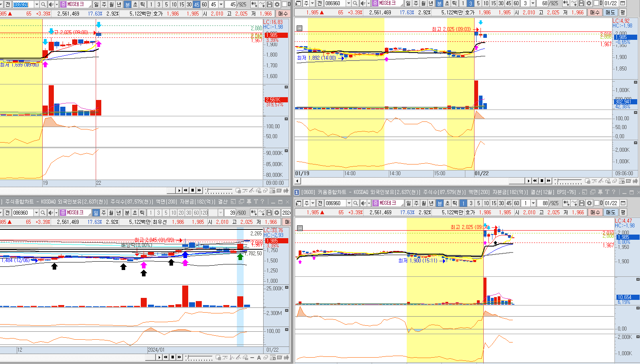Screen dimensions: 640x364
Task: Adjust the zoom slider below top-right chart
Action: click(x=569, y=181)
